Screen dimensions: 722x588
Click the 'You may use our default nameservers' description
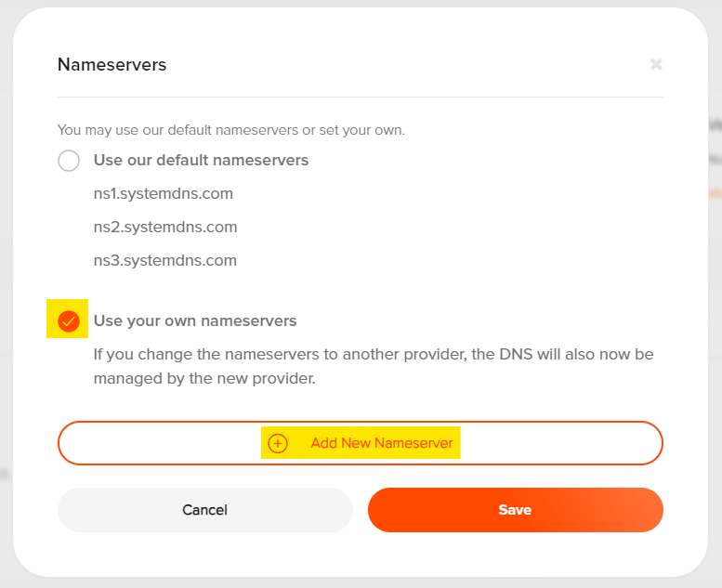click(x=231, y=130)
